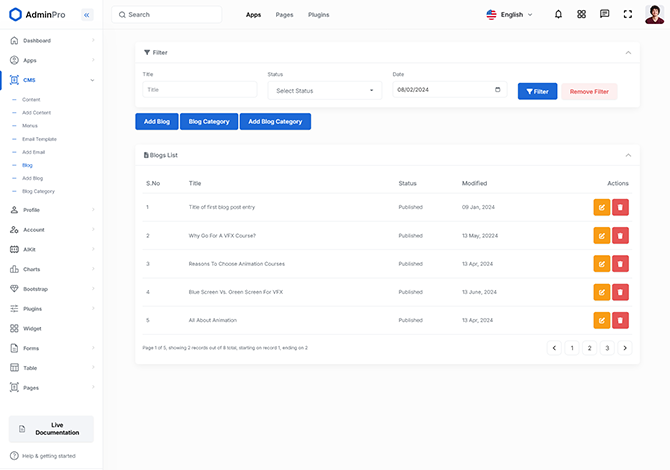Open the English language dropdown

coord(510,15)
